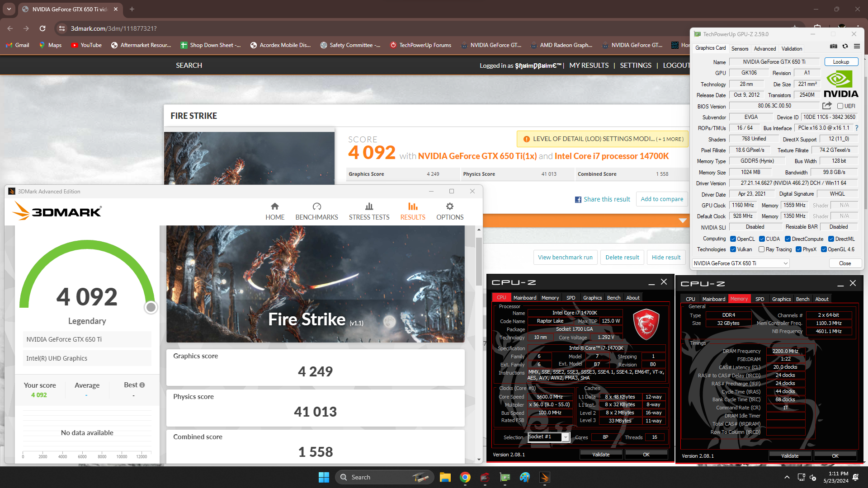Switch to Sensors tab in GPU-Z
868x488 pixels.
pos(740,48)
